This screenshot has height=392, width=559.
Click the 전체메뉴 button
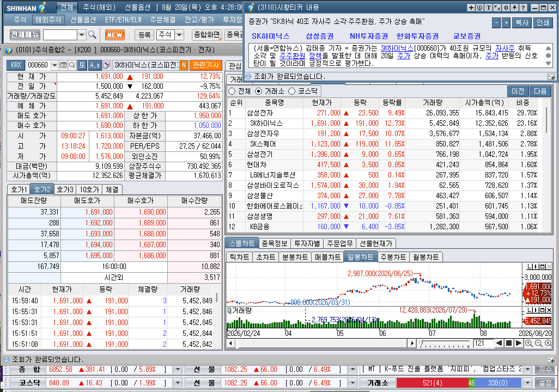pos(25,34)
